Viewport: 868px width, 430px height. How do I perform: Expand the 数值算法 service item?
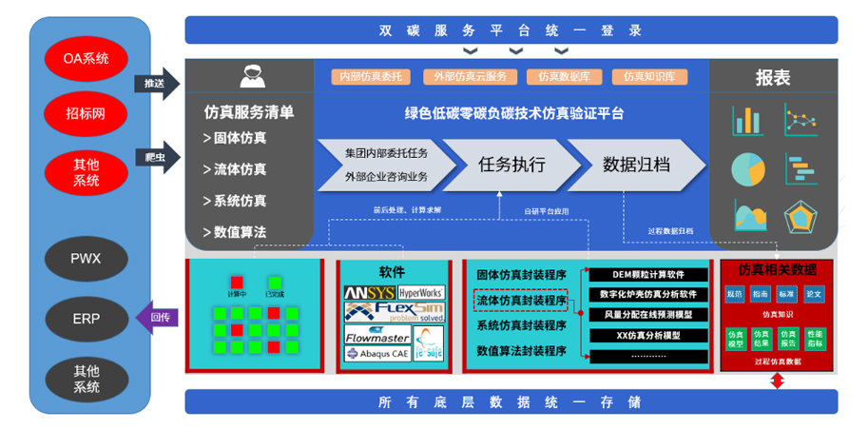point(235,232)
